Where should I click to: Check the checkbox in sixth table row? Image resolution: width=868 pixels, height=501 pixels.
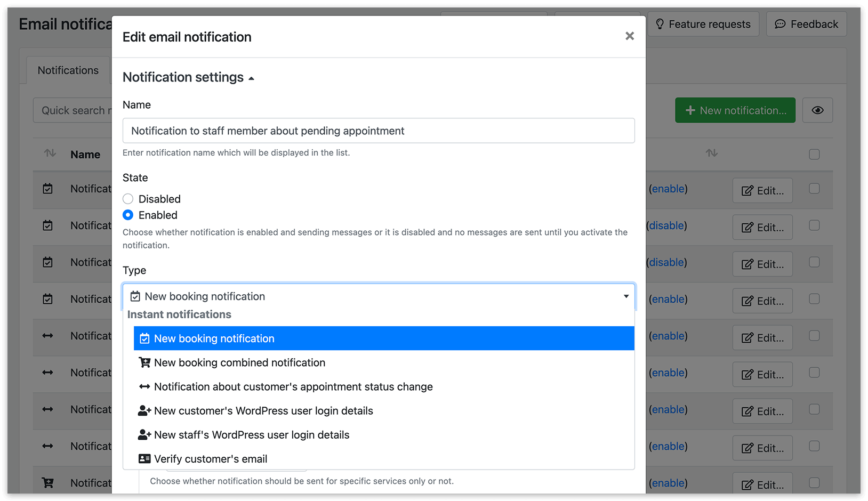[814, 372]
